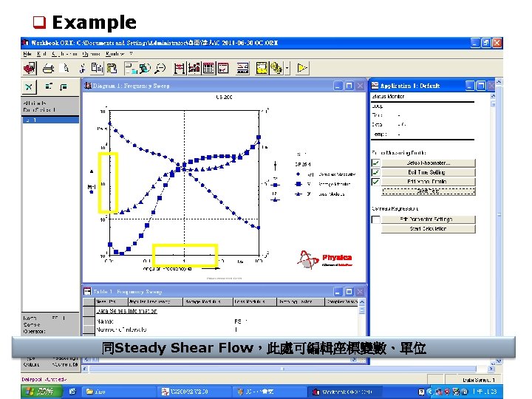Open the ? help menu
The image size is (532, 399).
click(132, 54)
